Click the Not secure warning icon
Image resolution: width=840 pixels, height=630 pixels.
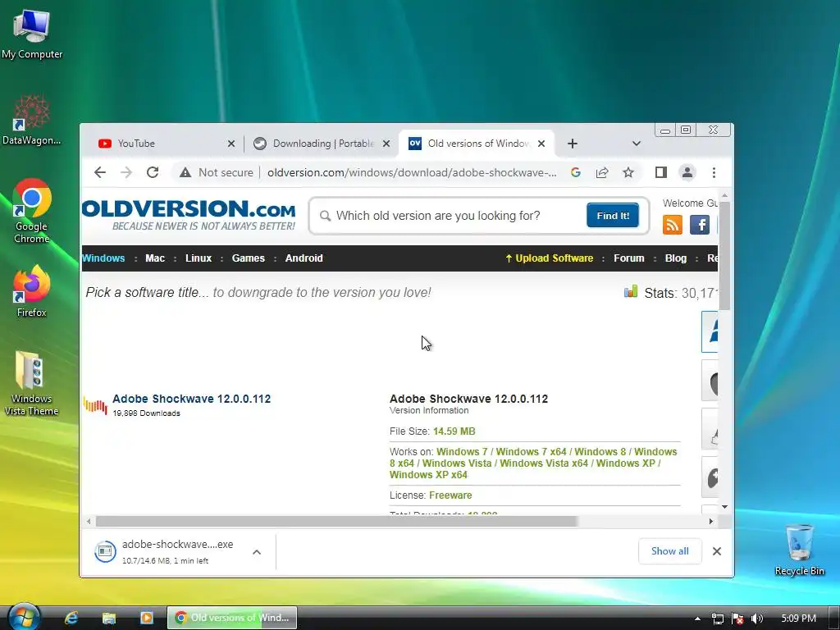[185, 172]
